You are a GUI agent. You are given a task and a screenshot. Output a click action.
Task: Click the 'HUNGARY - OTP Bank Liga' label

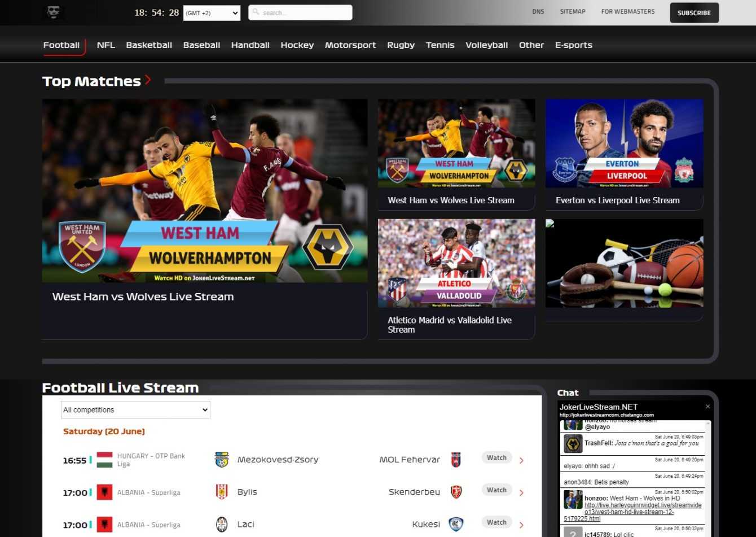coord(151,460)
